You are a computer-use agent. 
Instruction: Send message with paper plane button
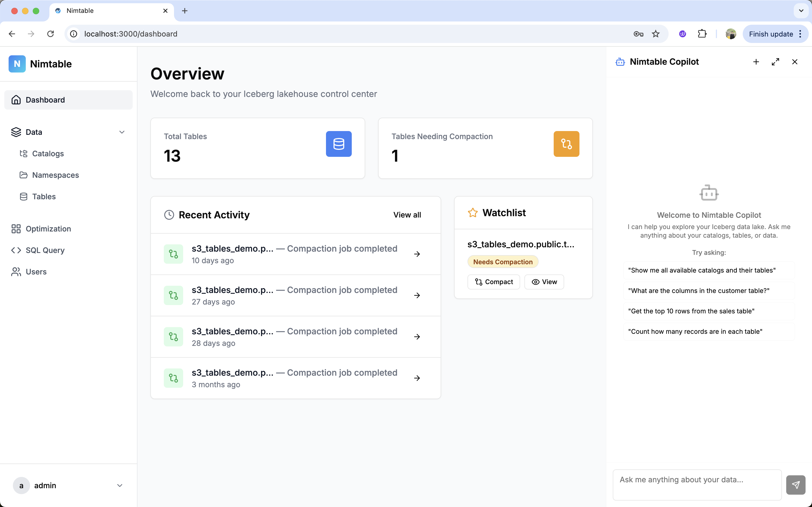pyautogui.click(x=795, y=484)
